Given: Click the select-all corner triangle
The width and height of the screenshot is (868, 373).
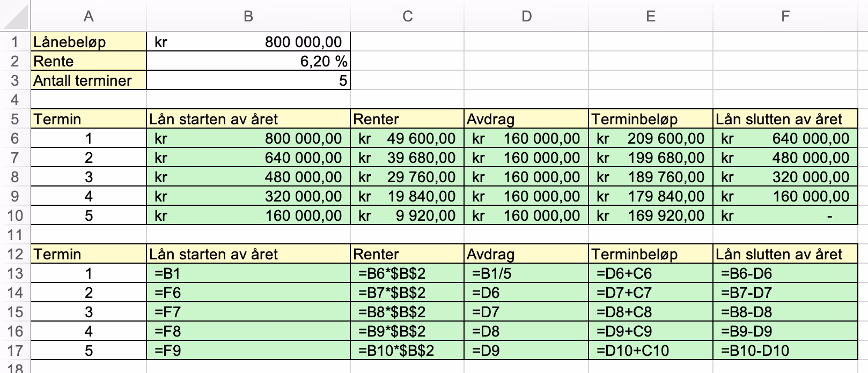Looking at the screenshot, I should pos(15,16).
